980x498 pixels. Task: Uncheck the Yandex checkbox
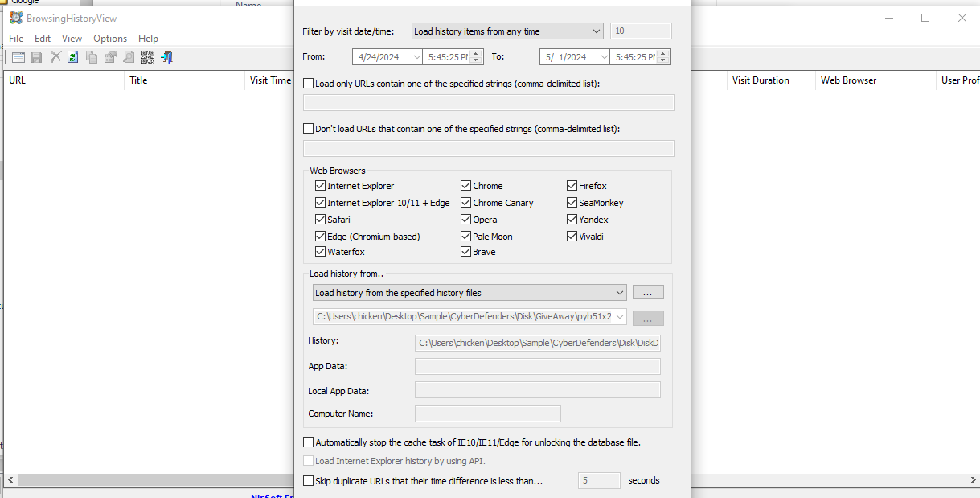(x=572, y=220)
